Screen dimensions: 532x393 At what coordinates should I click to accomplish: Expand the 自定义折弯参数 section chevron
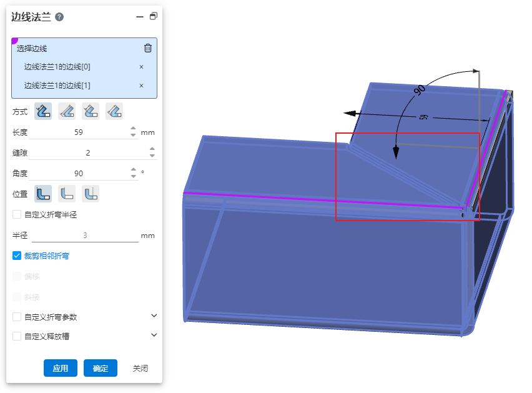pyautogui.click(x=154, y=316)
